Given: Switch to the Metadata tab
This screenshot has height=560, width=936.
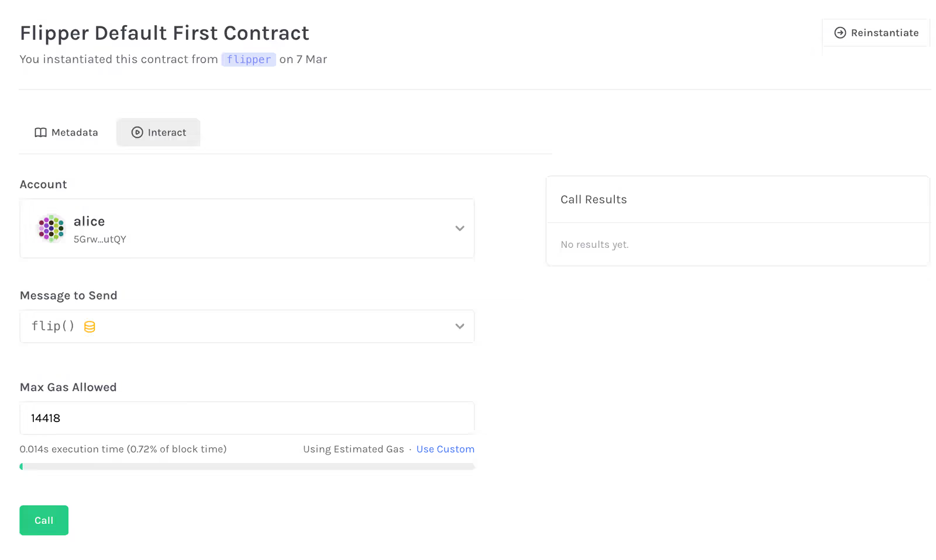Looking at the screenshot, I should tap(67, 133).
